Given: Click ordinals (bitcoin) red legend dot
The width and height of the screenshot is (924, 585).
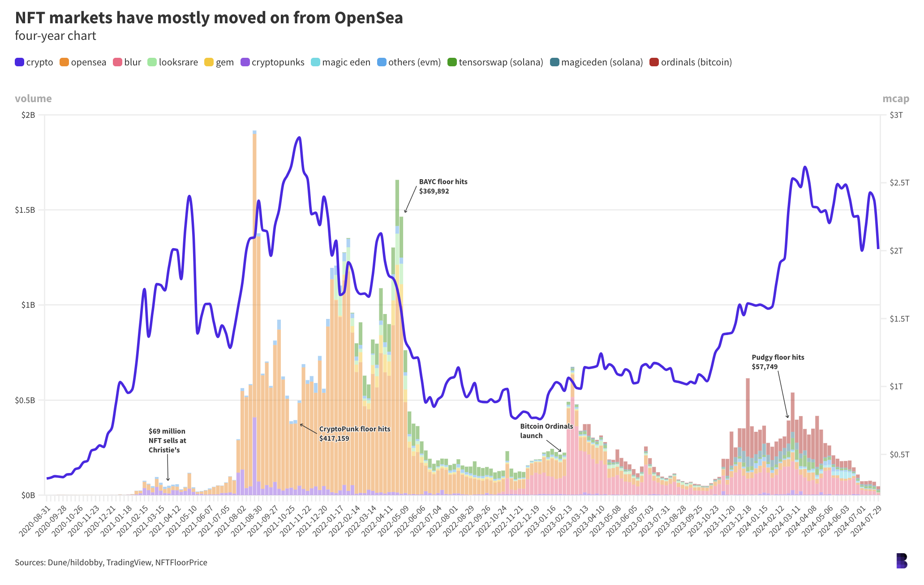Looking at the screenshot, I should 654,62.
